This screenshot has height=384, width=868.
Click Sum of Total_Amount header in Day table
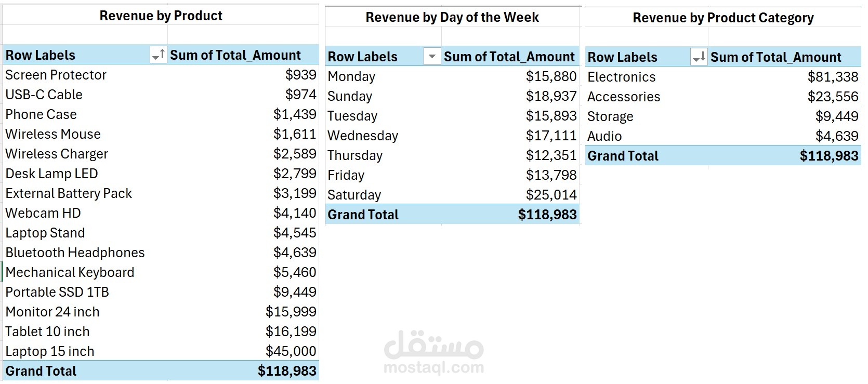coord(509,57)
